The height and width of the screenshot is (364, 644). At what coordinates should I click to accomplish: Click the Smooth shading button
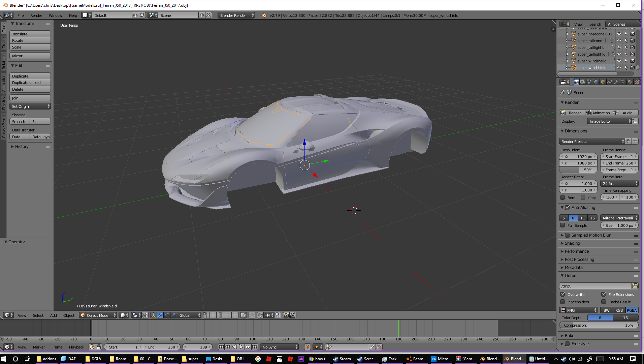[20, 121]
